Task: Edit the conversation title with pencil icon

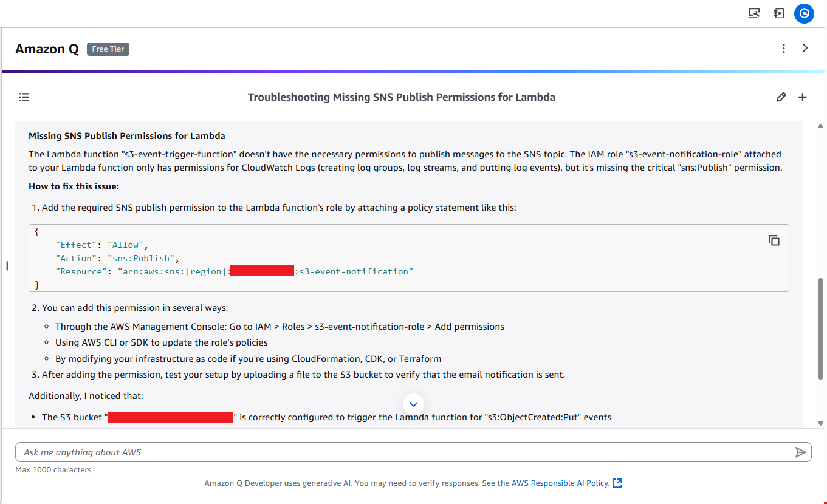Action: coord(781,97)
